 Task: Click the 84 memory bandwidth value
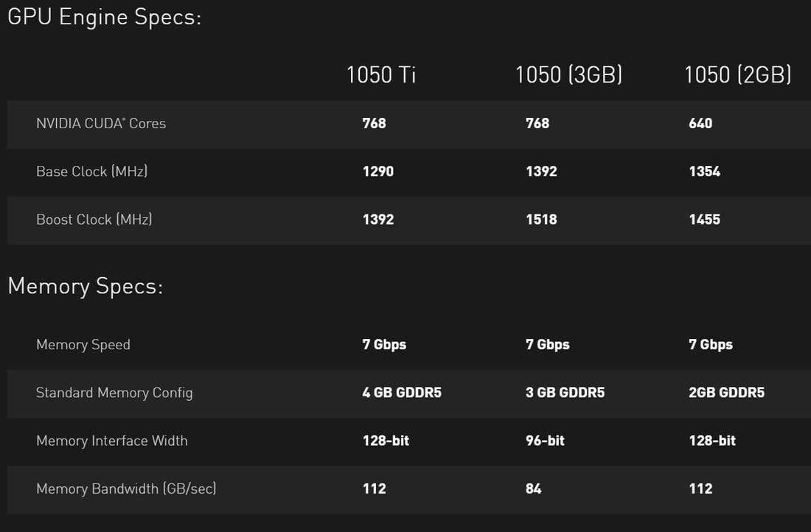tap(533, 489)
